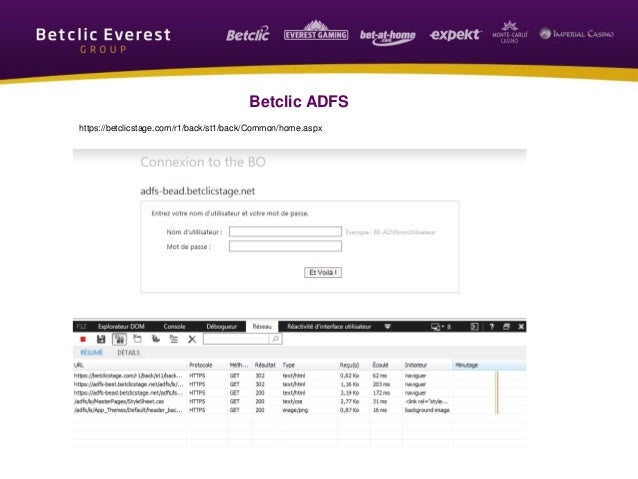638x479 pixels.
Task: Select the adfs-bead.betclicstage.net request row
Action: (299, 393)
